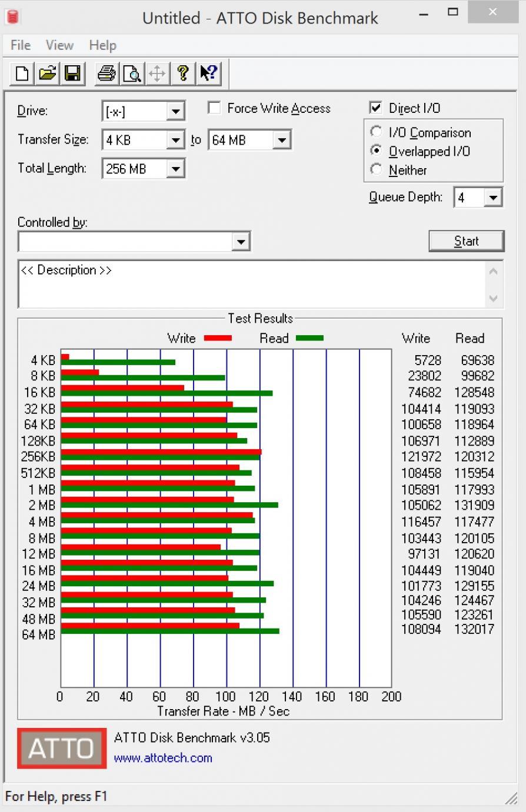Click the 64 MB row label in chart

click(x=38, y=635)
